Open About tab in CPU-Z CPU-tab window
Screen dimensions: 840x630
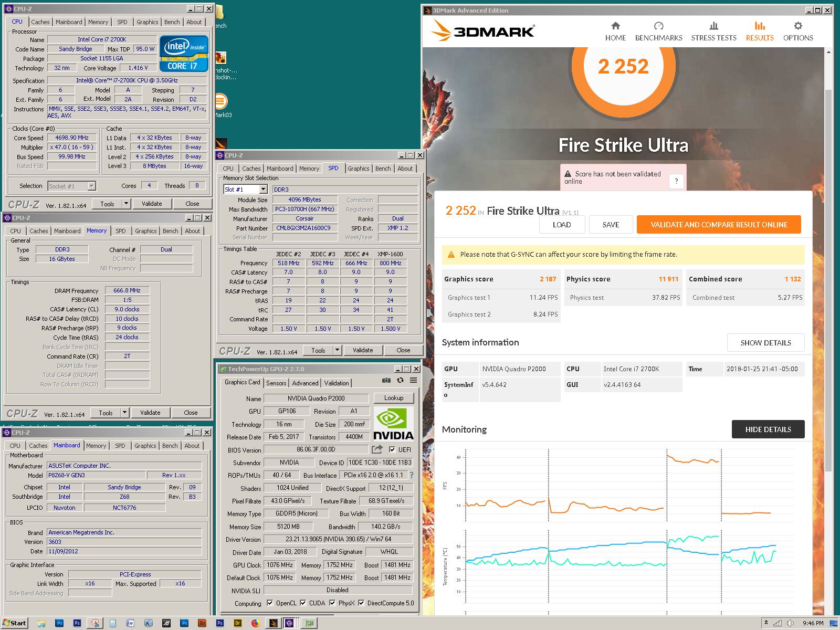pyautogui.click(x=194, y=22)
